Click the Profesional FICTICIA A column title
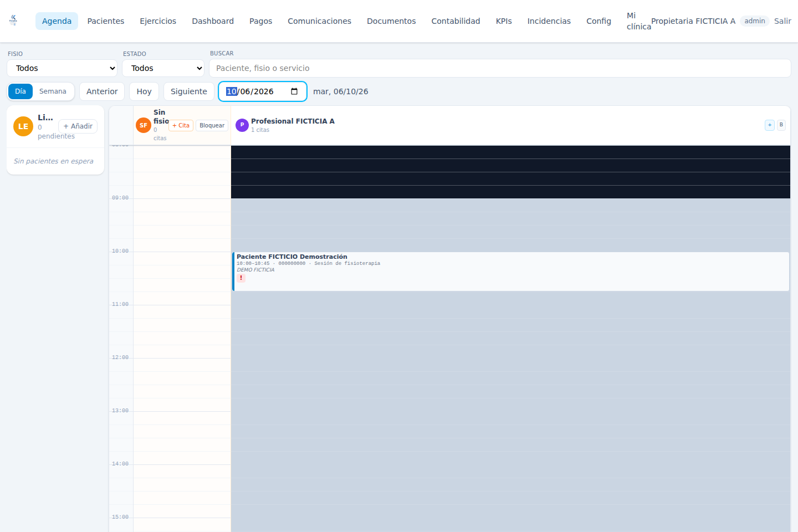798x532 pixels. tap(293, 121)
